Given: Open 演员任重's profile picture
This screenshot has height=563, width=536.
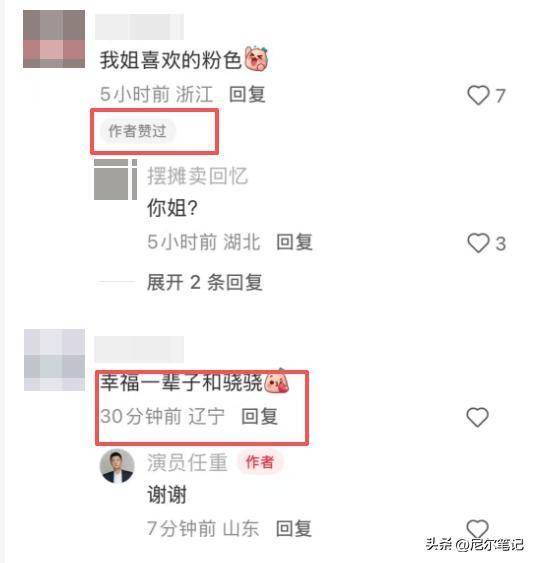Looking at the screenshot, I should 117,466.
